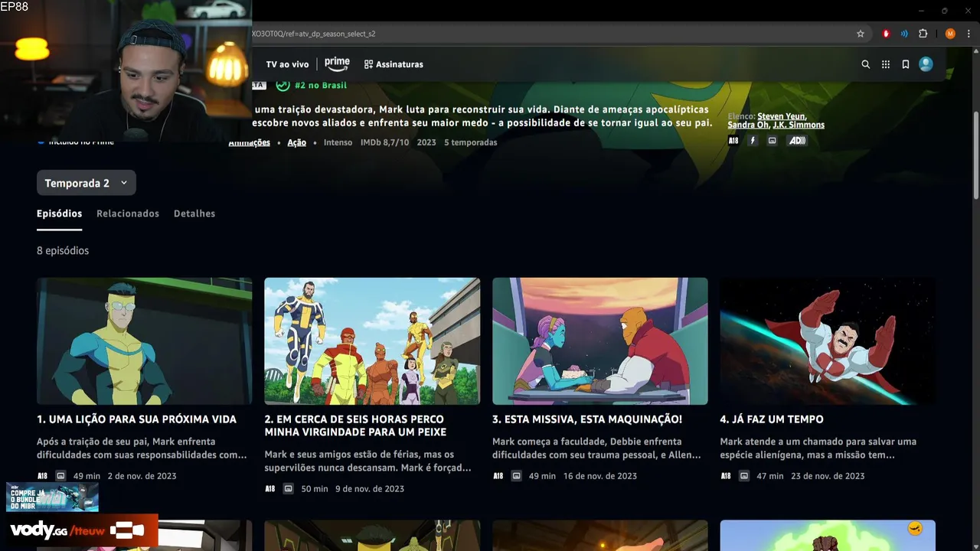Open the Prime Video watchlist bookmark icon
Screen dimensions: 980x551
coord(906,64)
